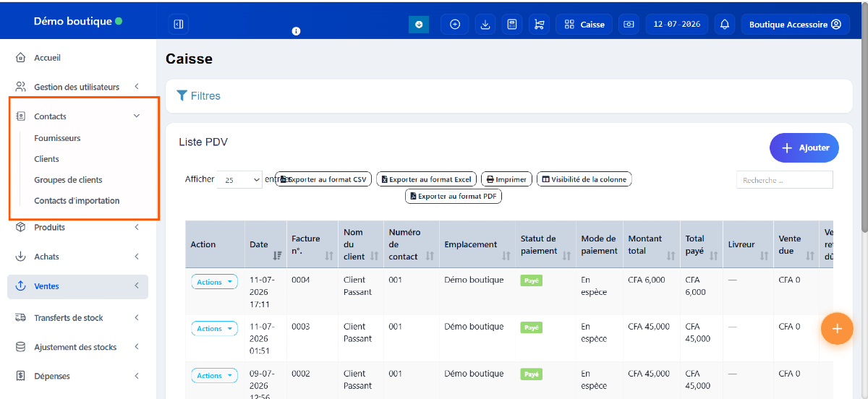Viewport: 868px width, 399px height.
Task: Open Actions dropdown for invoice 0002
Action: point(214,376)
